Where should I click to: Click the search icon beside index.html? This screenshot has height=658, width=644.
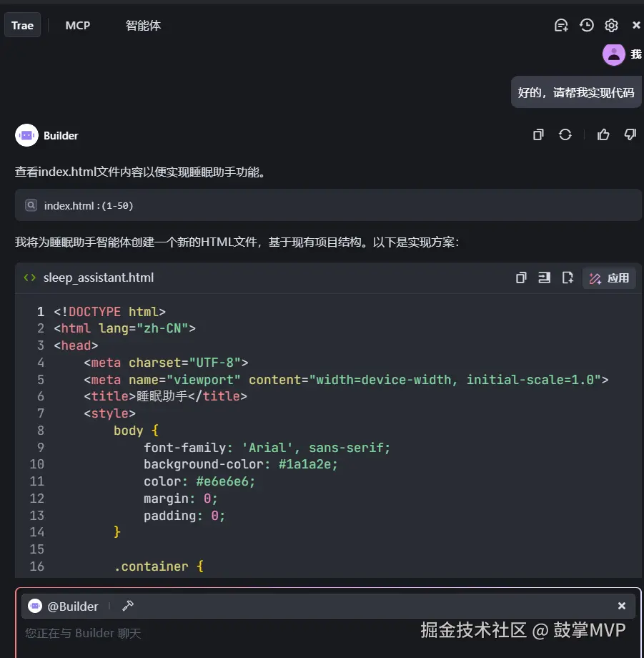(31, 205)
